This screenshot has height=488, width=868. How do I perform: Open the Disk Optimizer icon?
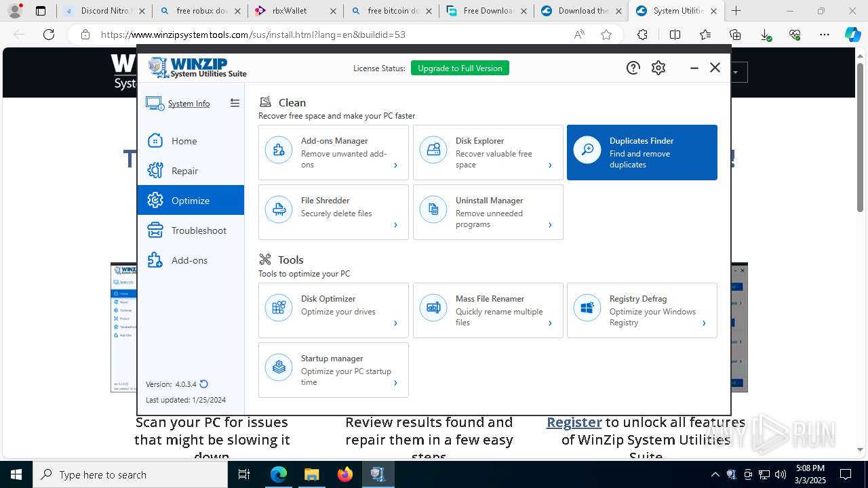tap(279, 308)
